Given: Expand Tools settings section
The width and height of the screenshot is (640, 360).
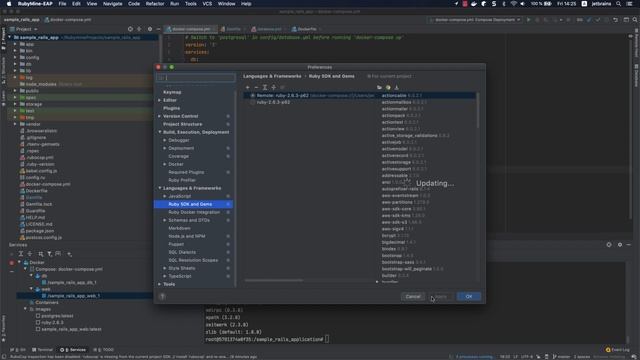Looking at the screenshot, I should (160, 284).
